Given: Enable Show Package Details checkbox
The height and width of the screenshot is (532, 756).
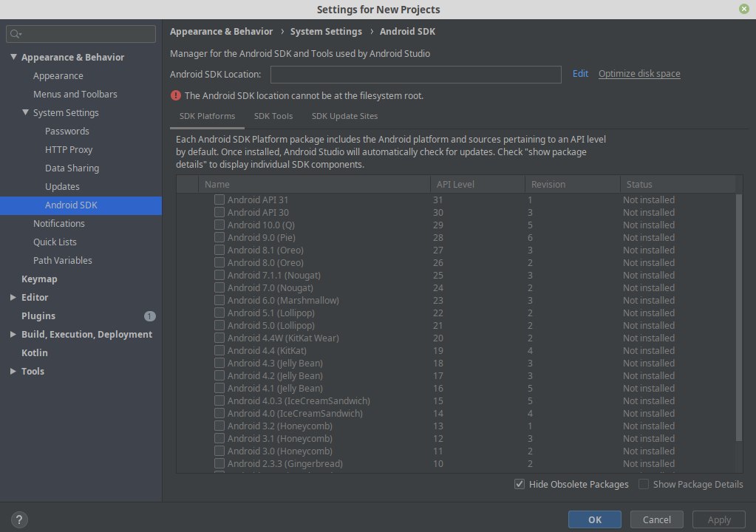Looking at the screenshot, I should [x=644, y=484].
